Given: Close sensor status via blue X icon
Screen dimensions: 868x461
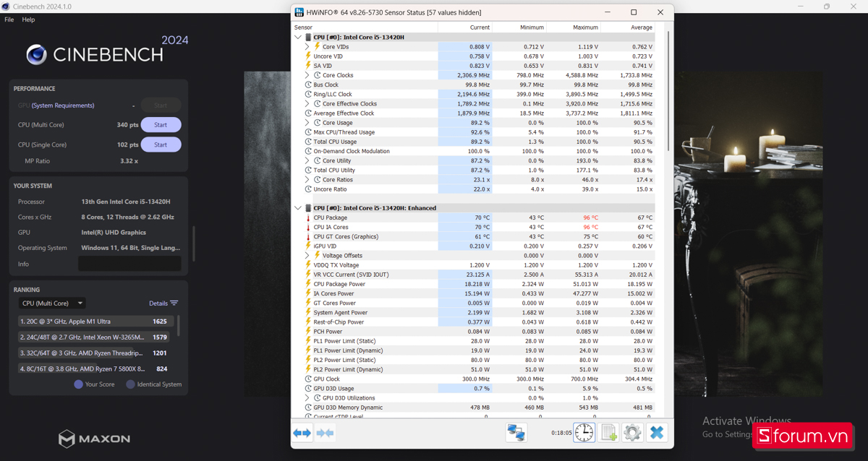Looking at the screenshot, I should pyautogui.click(x=657, y=433).
